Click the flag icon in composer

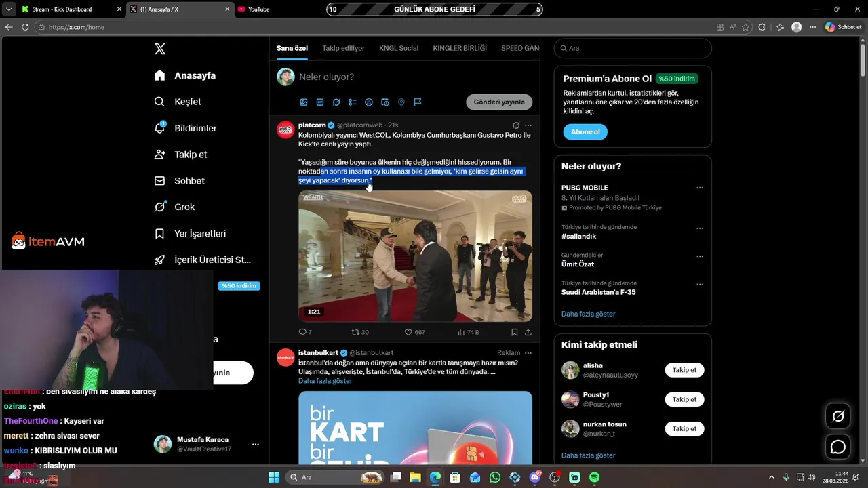click(418, 102)
